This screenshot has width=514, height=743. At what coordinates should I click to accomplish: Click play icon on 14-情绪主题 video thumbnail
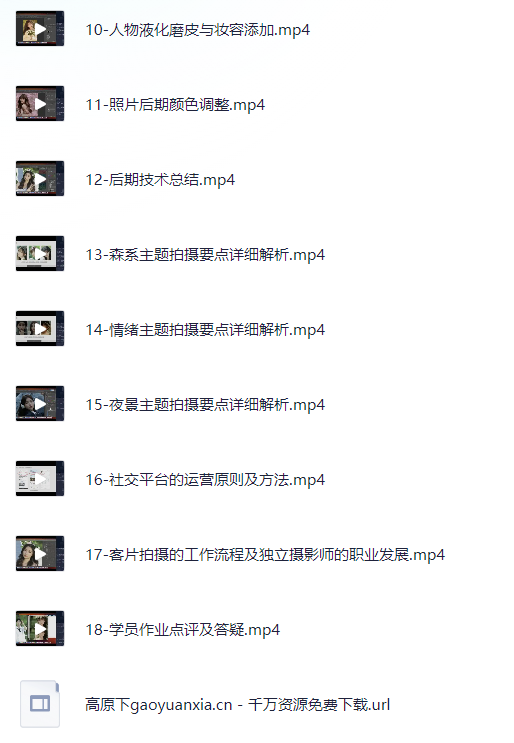41,328
